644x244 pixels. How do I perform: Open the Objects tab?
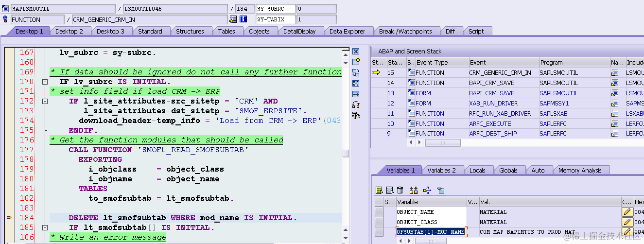[x=259, y=31]
